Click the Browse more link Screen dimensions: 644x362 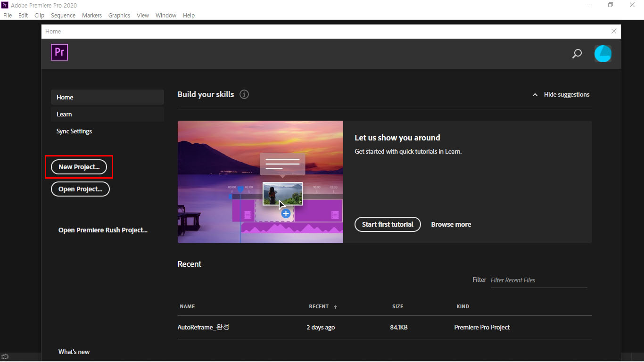pos(451,224)
